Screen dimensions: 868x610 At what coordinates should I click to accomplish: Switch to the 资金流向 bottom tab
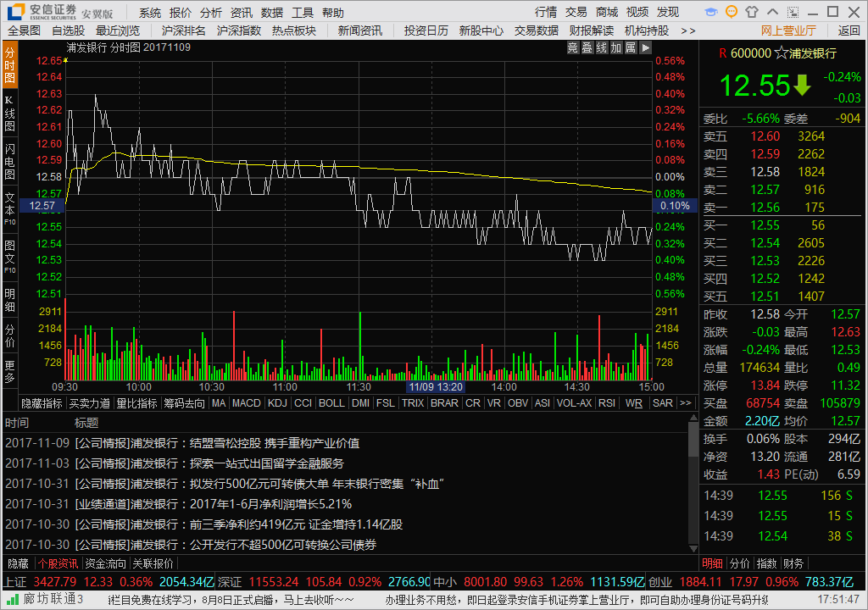pyautogui.click(x=106, y=563)
